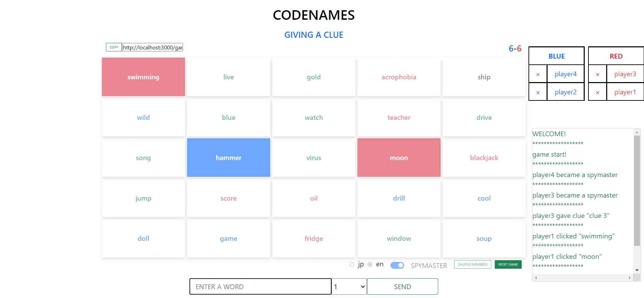The height and width of the screenshot is (298, 644).
Task: Click the 6-6 score display
Action: pos(515,48)
